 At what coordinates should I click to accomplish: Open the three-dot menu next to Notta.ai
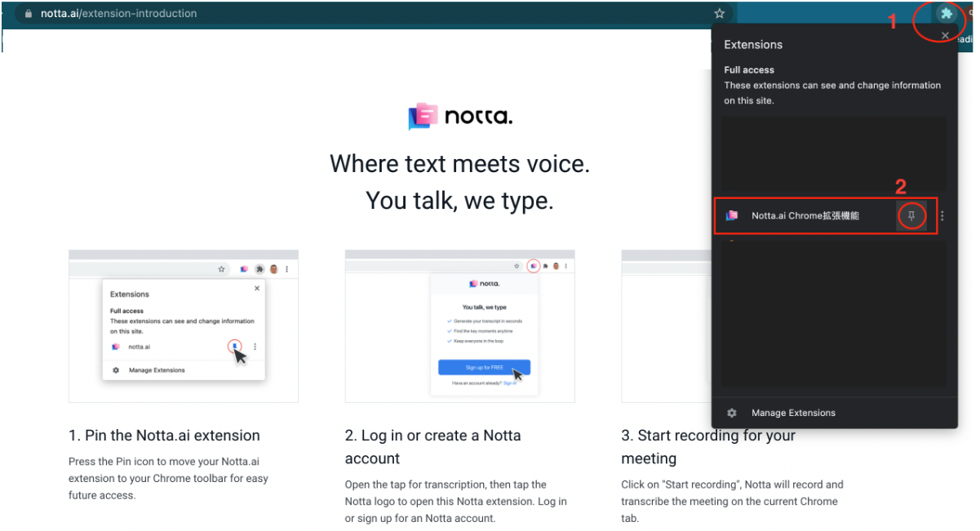pyautogui.click(x=942, y=215)
